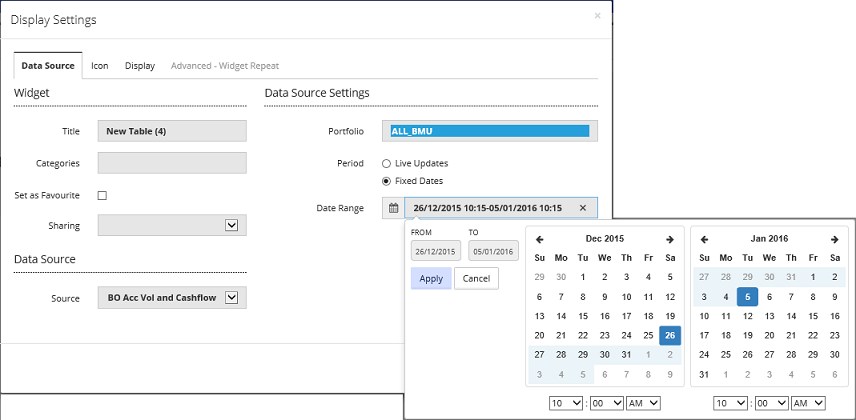Select 22 in the Dec 2015 calendar

[x=583, y=336]
